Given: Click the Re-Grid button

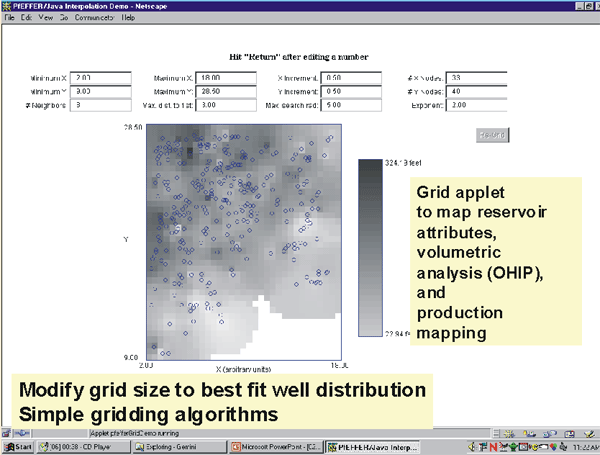Looking at the screenshot, I should tap(492, 135).
